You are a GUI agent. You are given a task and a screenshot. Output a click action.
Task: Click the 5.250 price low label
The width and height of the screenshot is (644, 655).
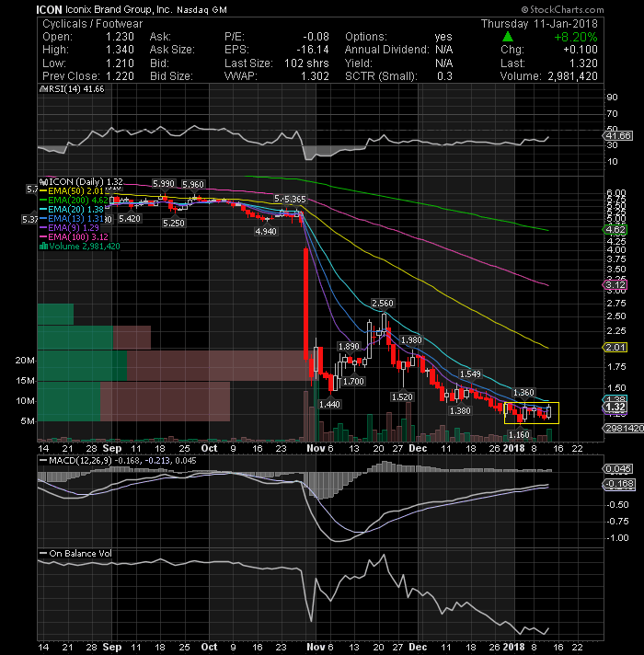click(x=174, y=223)
